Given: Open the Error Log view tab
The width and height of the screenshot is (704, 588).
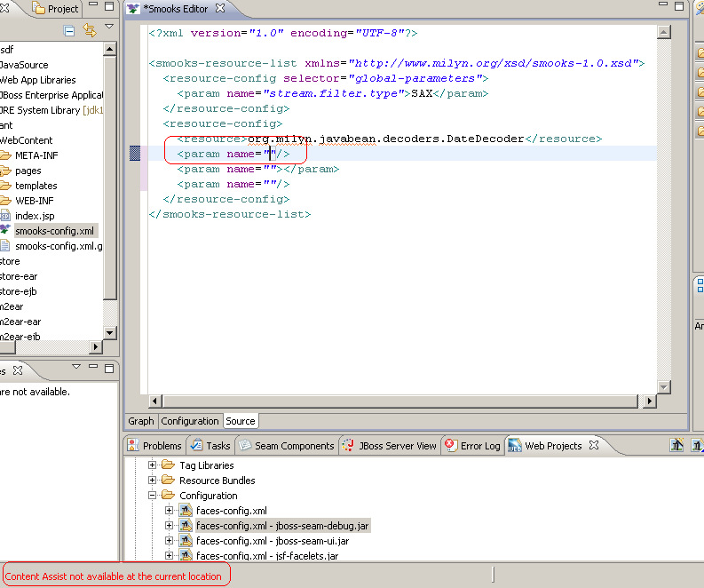Looking at the screenshot, I should pos(479,446).
